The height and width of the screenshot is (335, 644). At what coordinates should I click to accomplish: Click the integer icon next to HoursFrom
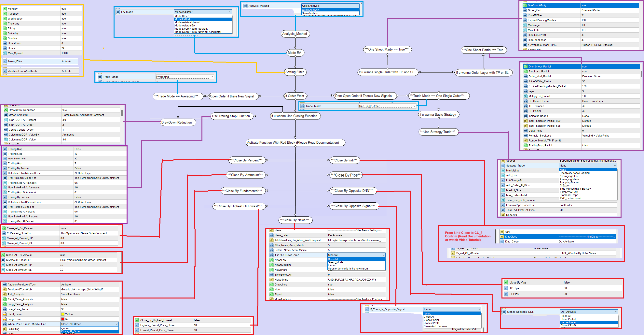[x=5, y=43]
